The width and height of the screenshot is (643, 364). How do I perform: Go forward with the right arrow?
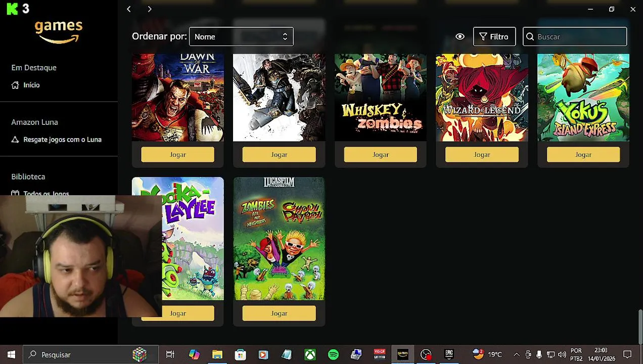[x=150, y=9]
